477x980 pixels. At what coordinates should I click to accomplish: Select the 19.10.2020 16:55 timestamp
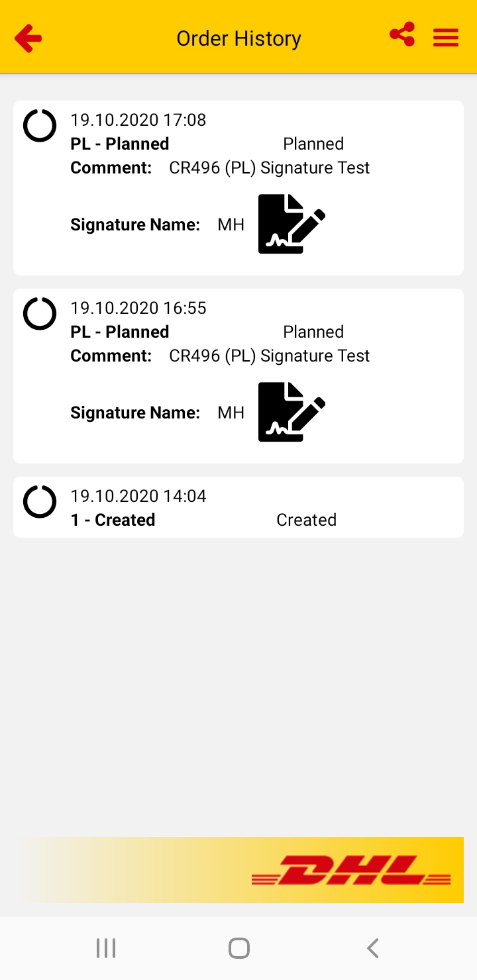138,308
